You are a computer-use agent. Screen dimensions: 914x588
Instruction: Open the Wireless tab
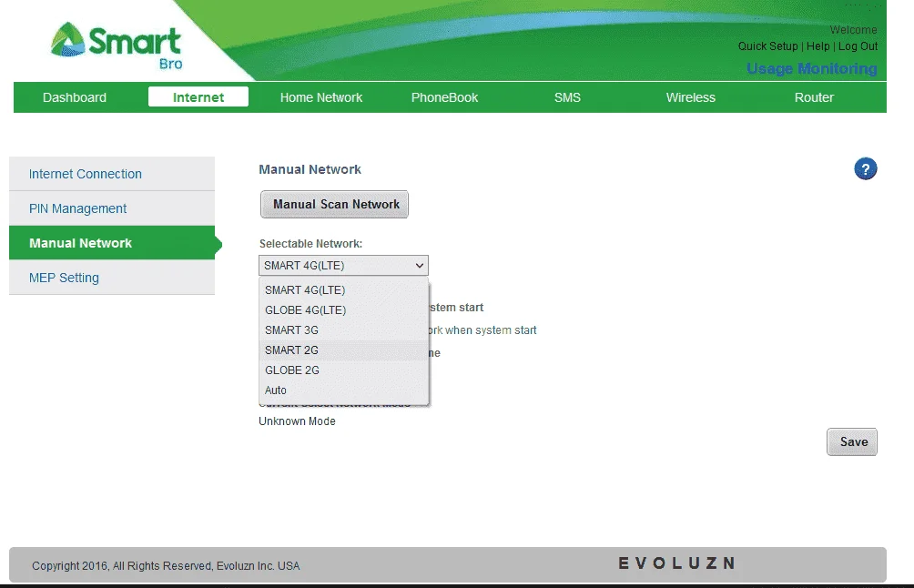point(691,97)
